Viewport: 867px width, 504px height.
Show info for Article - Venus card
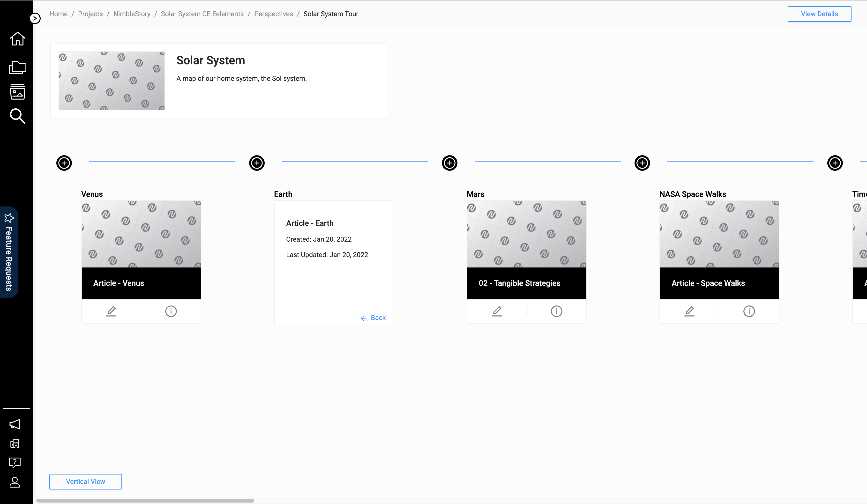coord(171,311)
